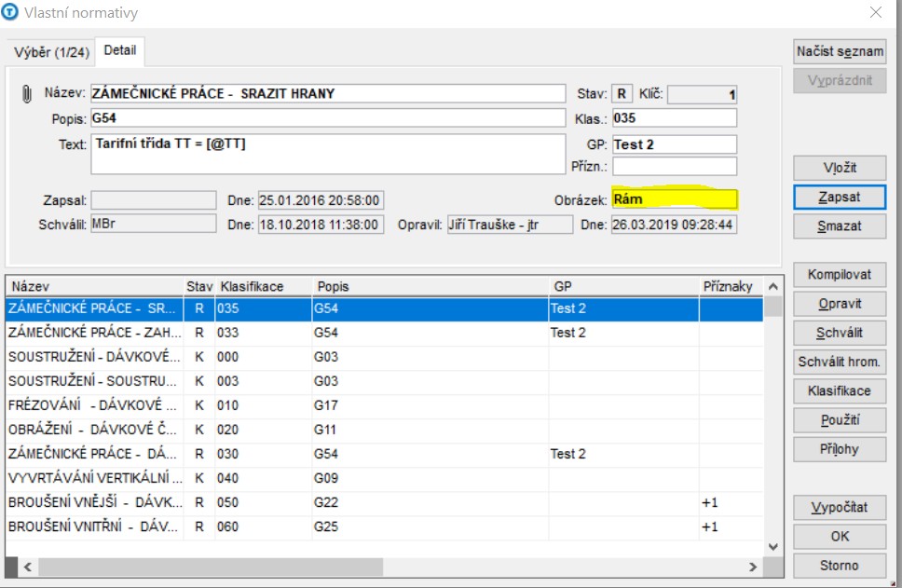Click the Popis field containing G54
The width and height of the screenshot is (902, 588).
(328, 118)
